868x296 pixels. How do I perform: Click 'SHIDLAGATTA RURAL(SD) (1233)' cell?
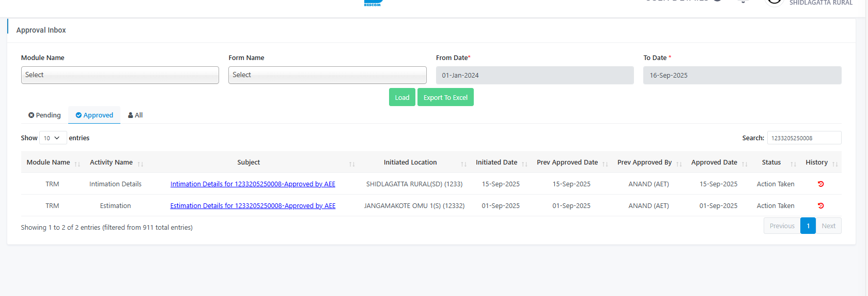click(x=414, y=184)
